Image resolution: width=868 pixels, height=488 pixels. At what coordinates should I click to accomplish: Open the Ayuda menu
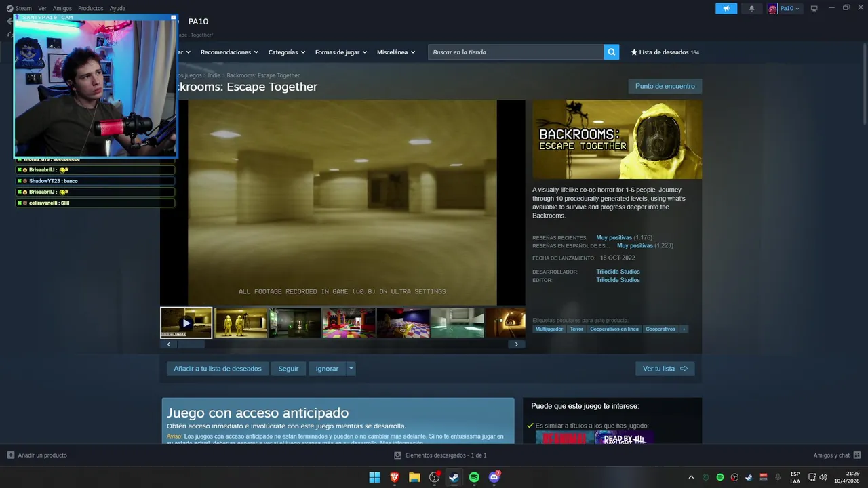pyautogui.click(x=117, y=8)
